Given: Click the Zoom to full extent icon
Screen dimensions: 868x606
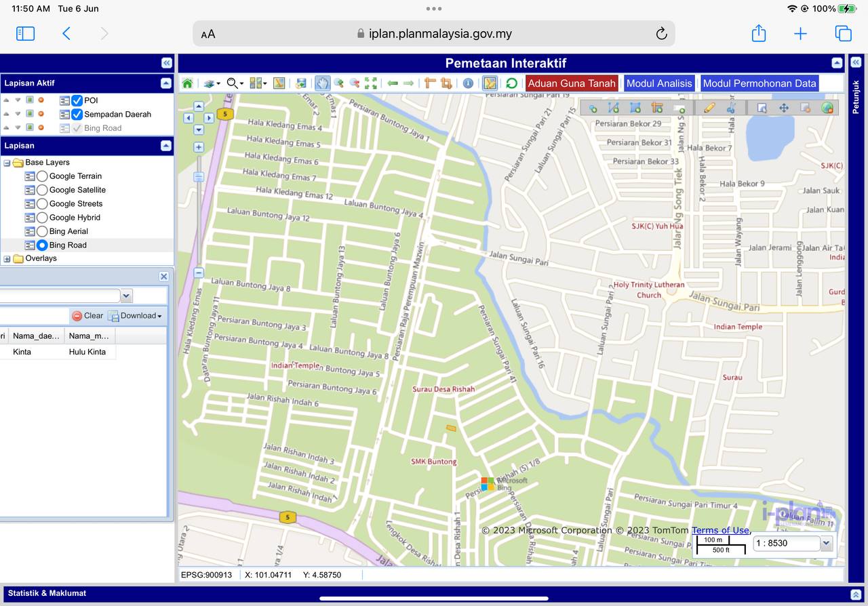Looking at the screenshot, I should tap(370, 83).
